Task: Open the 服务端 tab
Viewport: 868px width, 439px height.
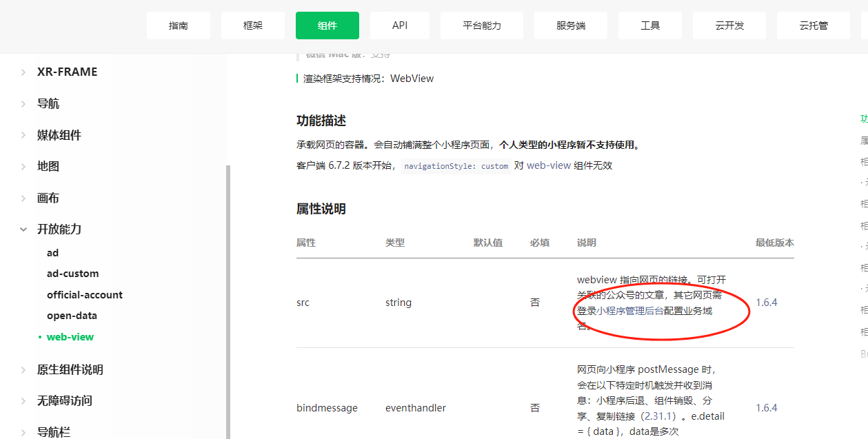Action: (x=571, y=25)
